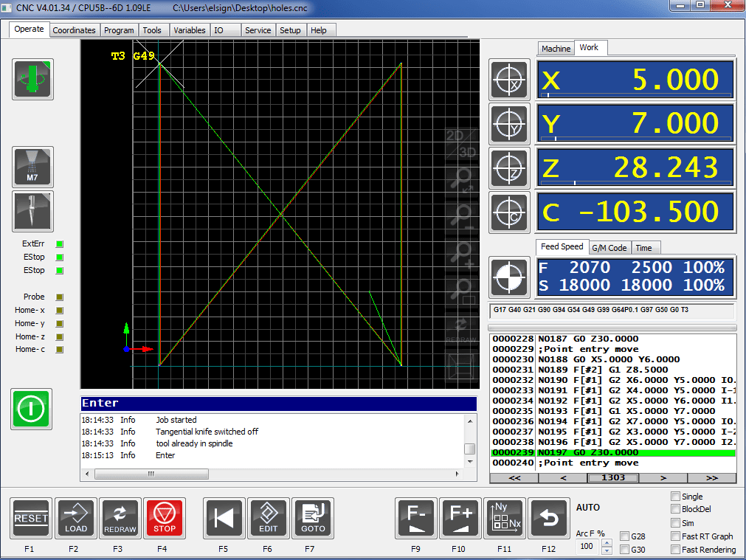
Task: Open the program EDIT button
Action: click(x=269, y=518)
